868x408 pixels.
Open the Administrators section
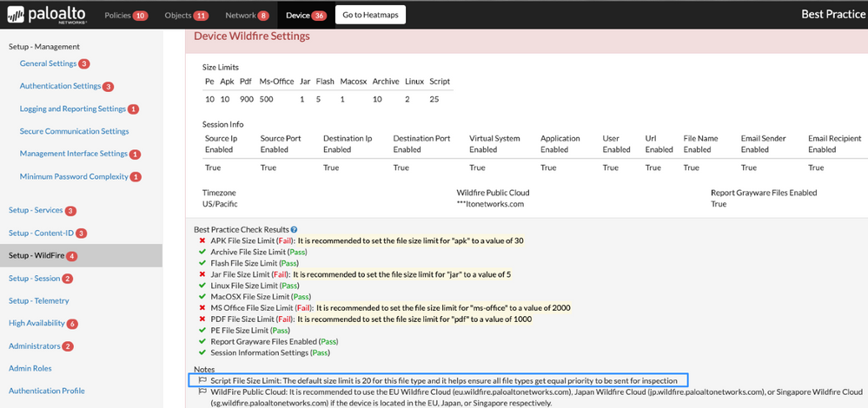pyautogui.click(x=35, y=346)
